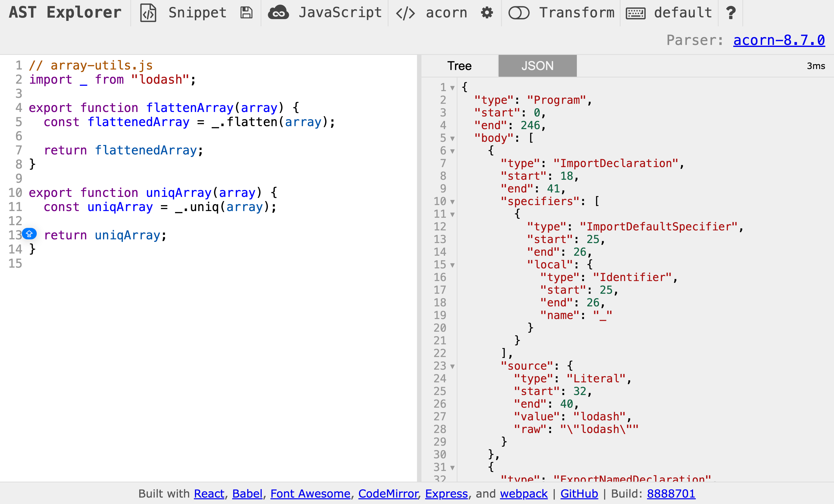Switch to the Tree tab
This screenshot has width=834, height=504.
coord(459,66)
